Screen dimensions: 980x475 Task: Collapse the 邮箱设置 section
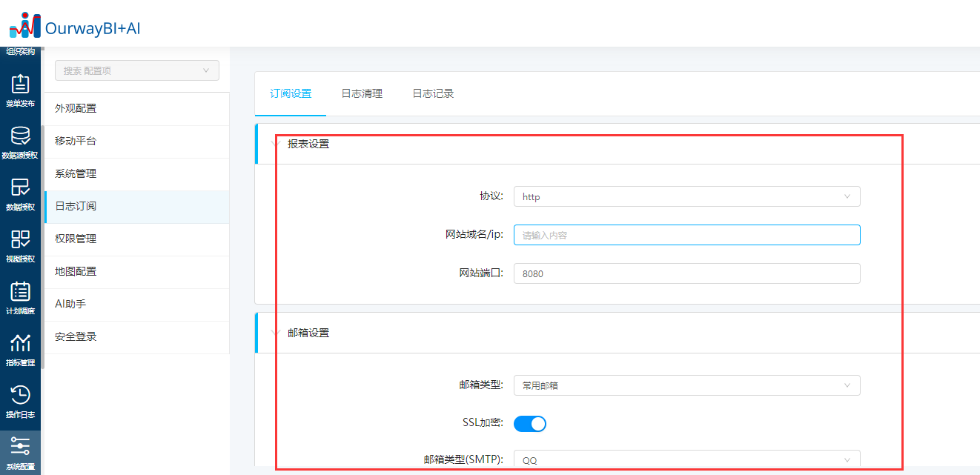(x=277, y=333)
